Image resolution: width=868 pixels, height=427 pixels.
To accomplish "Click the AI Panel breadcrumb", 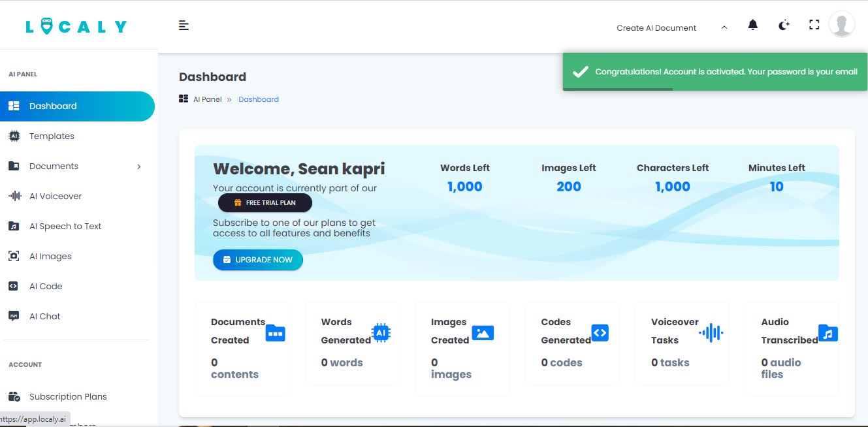I will [208, 100].
